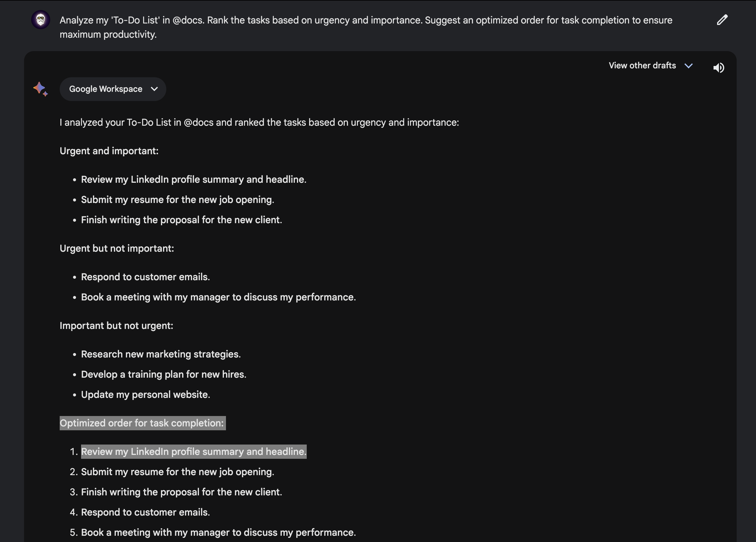
Task: Click the chevron inside the Google Workspace chip
Action: 154,89
